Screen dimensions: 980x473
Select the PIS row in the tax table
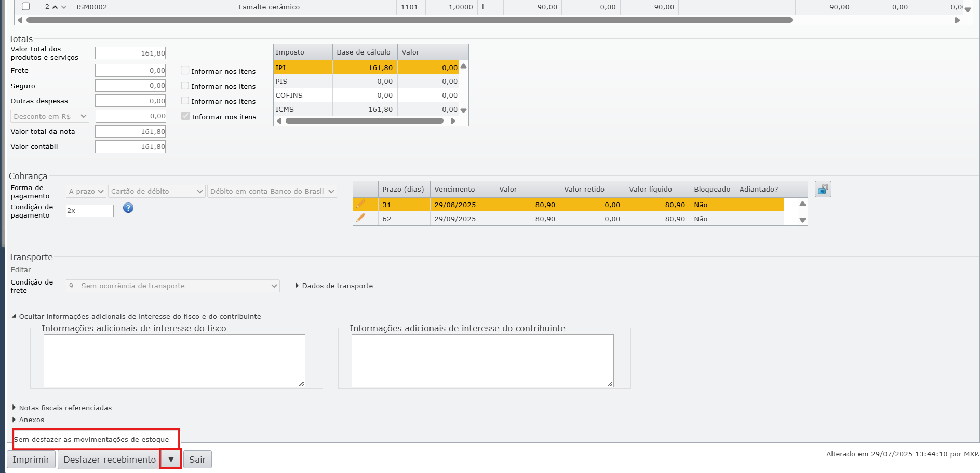click(366, 82)
